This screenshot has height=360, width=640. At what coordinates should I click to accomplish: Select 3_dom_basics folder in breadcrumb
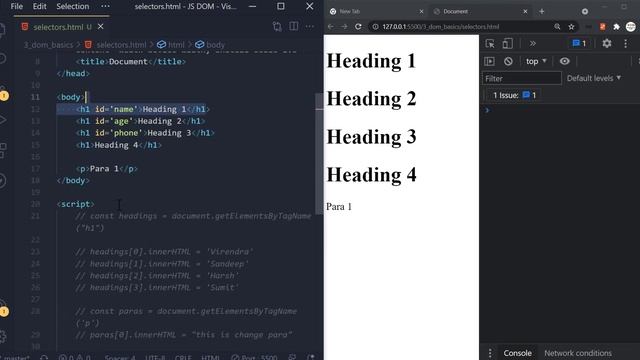point(48,45)
